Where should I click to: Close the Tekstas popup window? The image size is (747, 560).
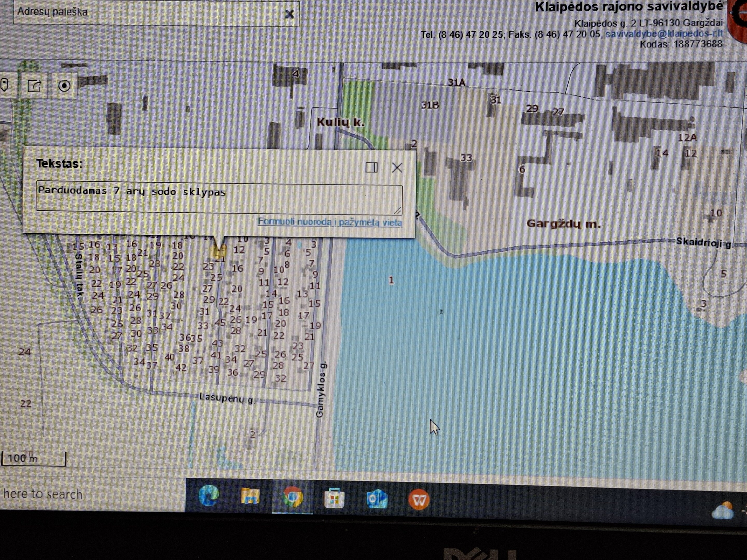tap(397, 167)
